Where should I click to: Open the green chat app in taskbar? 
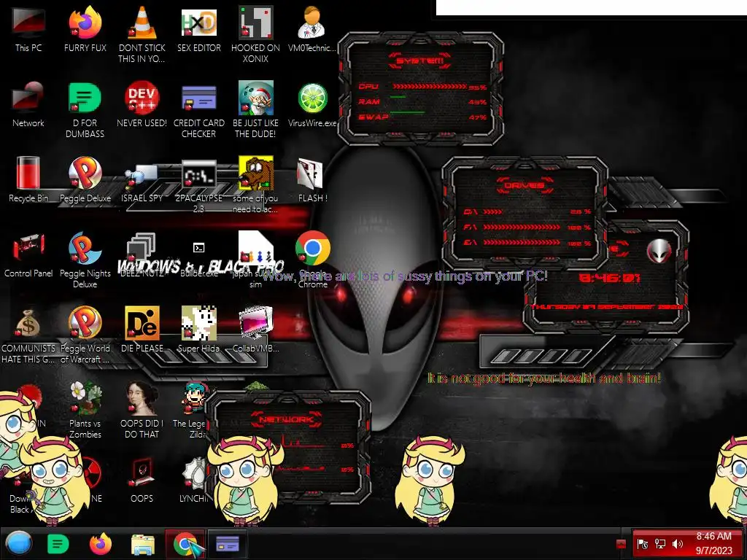point(58,544)
